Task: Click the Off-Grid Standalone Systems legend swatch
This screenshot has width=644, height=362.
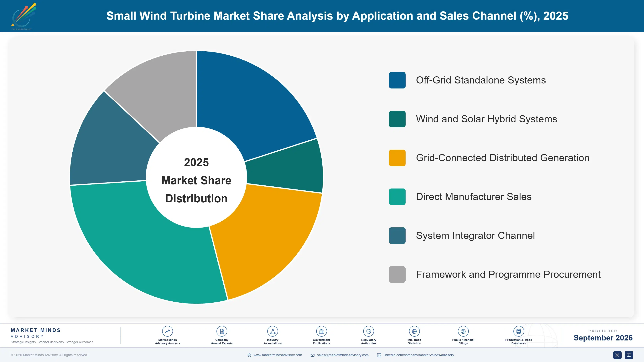Action: pyautogui.click(x=397, y=80)
